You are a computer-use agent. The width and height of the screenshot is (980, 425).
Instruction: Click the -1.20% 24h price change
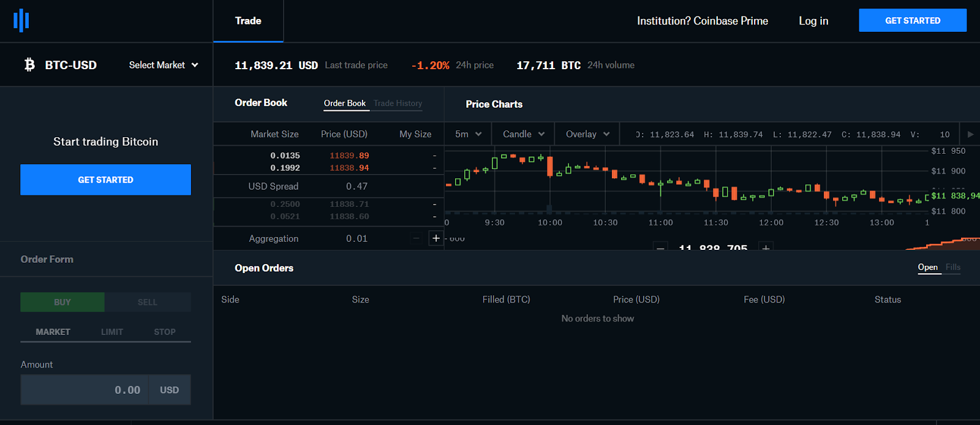point(431,66)
